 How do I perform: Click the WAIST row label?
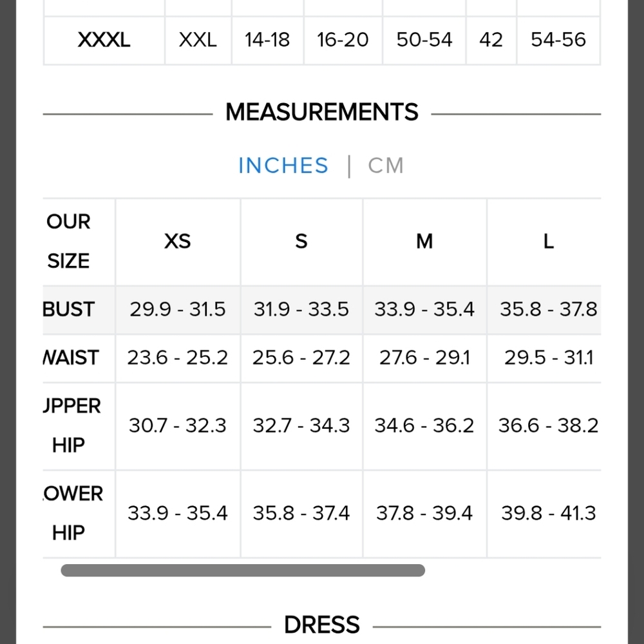coord(71,357)
